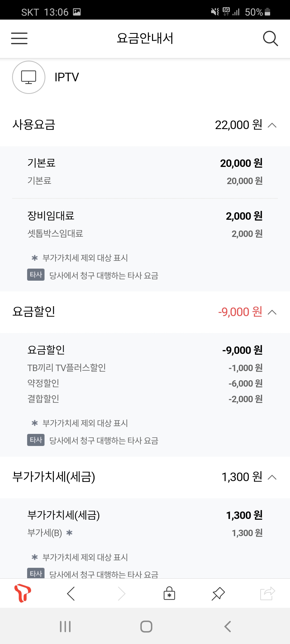Collapse the 요금할인 section chevron
Screen dimensions: 290x644
[x=272, y=312]
